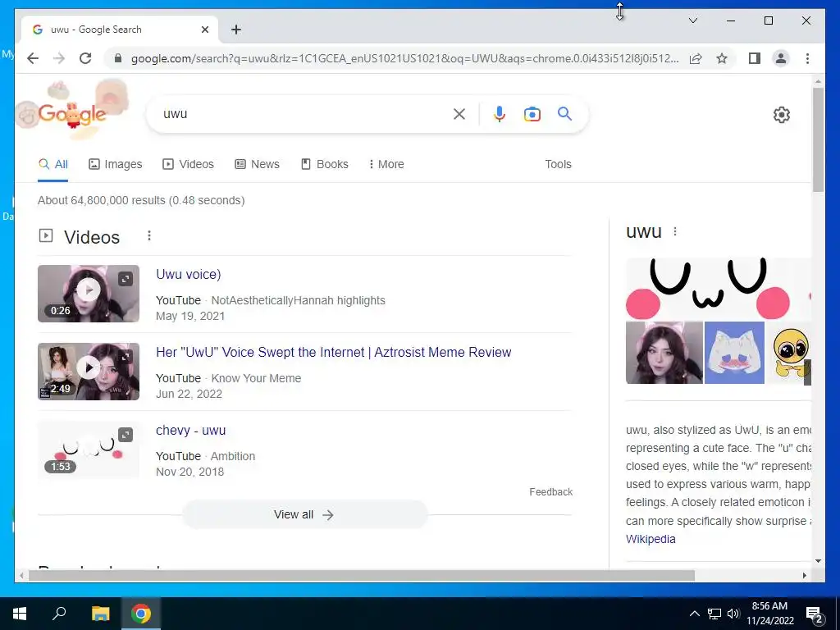
Task: Open the taskbar clock showing 8:56 AM
Action: [769, 614]
